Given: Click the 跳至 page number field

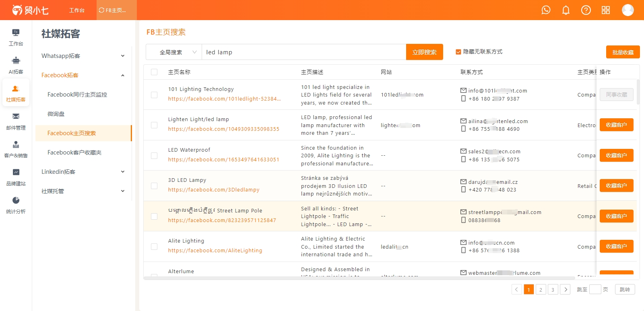Looking at the screenshot, I should click(x=595, y=289).
